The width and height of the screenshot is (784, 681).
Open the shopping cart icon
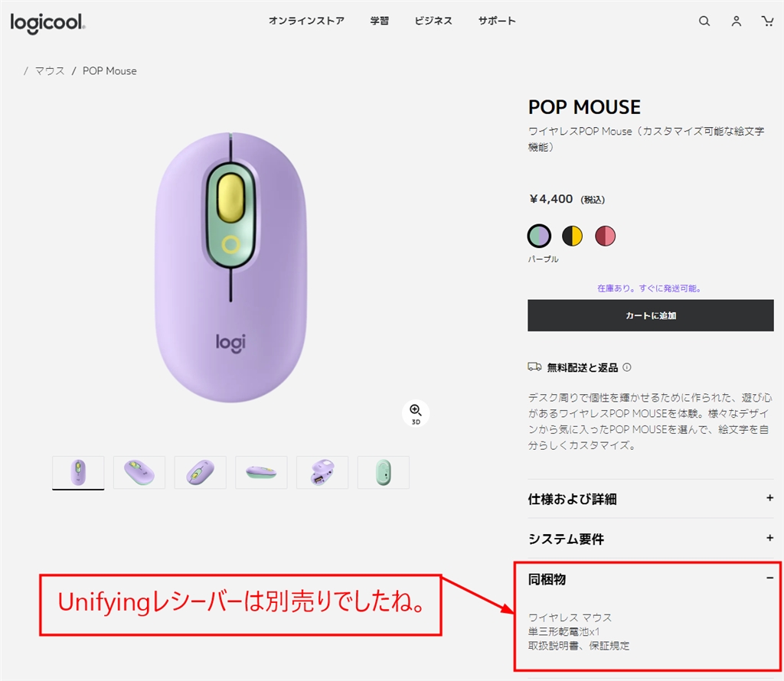point(767,21)
